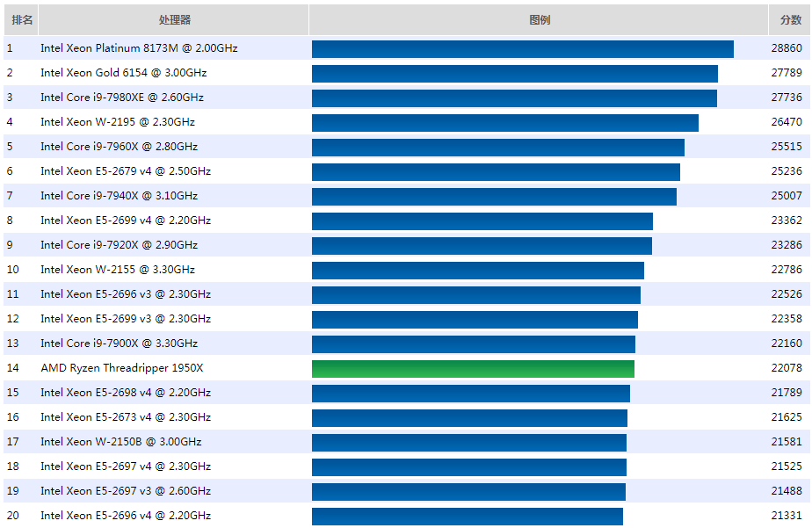This screenshot has width=812, height=528.
Task: Select rank number 10 for Xeon W-2155
Action: [x=13, y=270]
